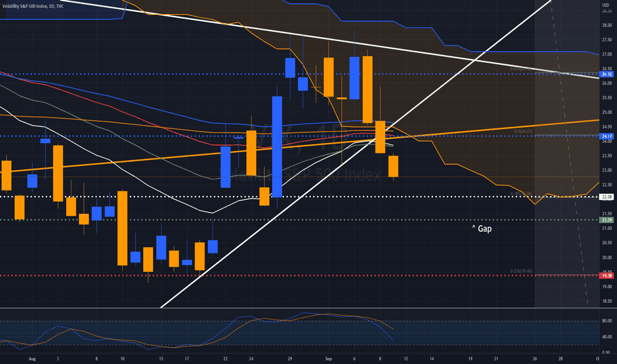Select the 19.38 red price label
The image size is (617, 364).
(606, 275)
